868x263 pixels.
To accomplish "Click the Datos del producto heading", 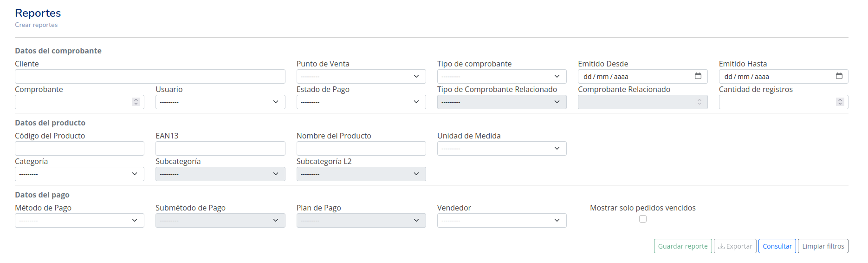I will 50,123.
